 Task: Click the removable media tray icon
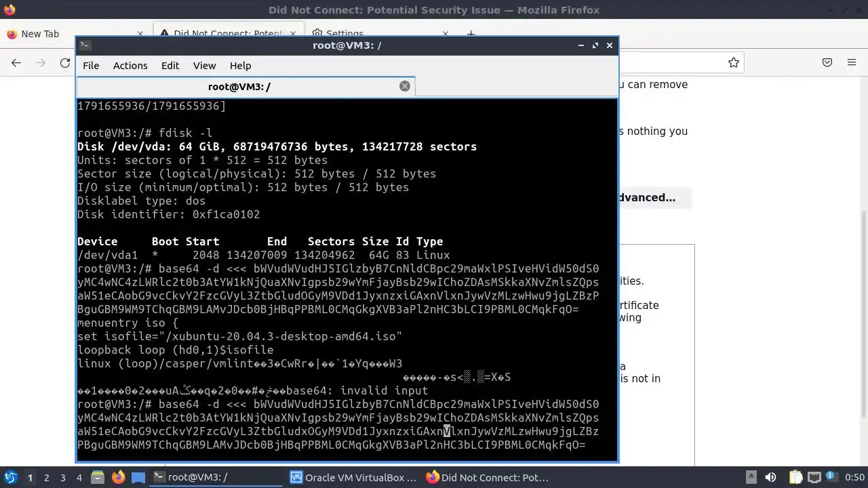(x=751, y=477)
